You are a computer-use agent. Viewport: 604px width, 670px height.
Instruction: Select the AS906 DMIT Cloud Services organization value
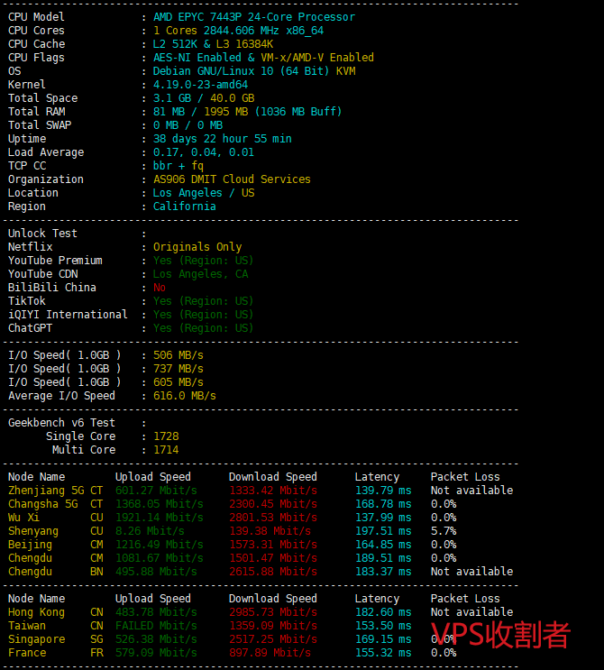tap(231, 179)
